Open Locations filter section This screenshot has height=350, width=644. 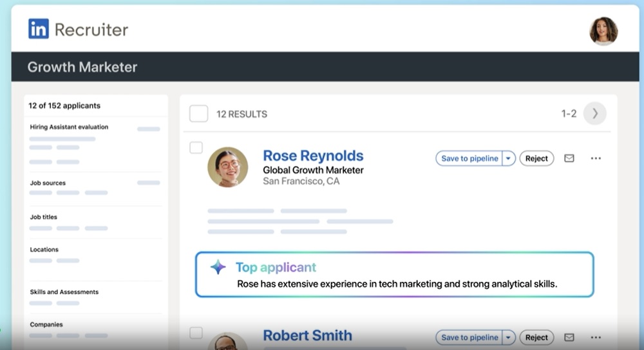coord(44,249)
